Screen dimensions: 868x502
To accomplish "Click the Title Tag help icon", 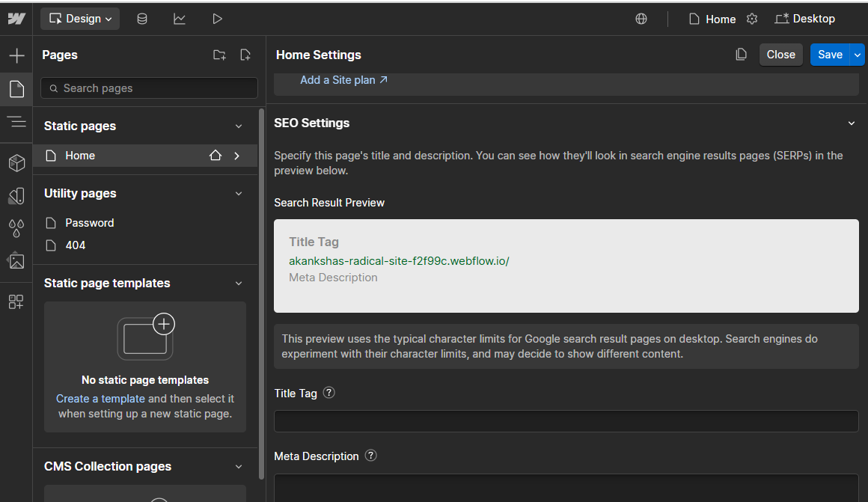I will [x=328, y=393].
